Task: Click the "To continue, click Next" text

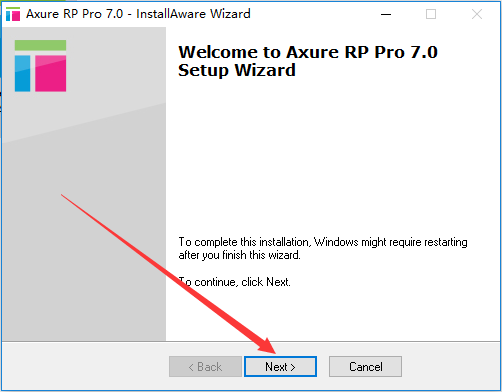Action: (234, 282)
